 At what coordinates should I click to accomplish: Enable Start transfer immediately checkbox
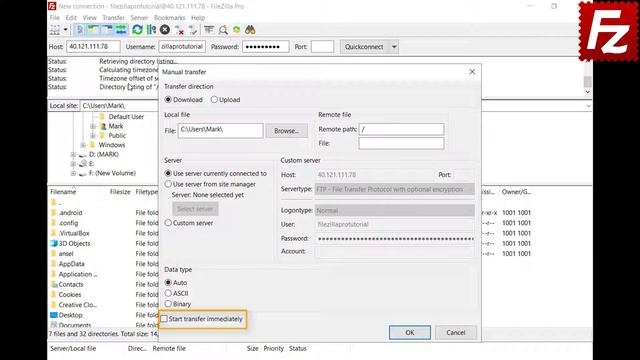tap(164, 319)
